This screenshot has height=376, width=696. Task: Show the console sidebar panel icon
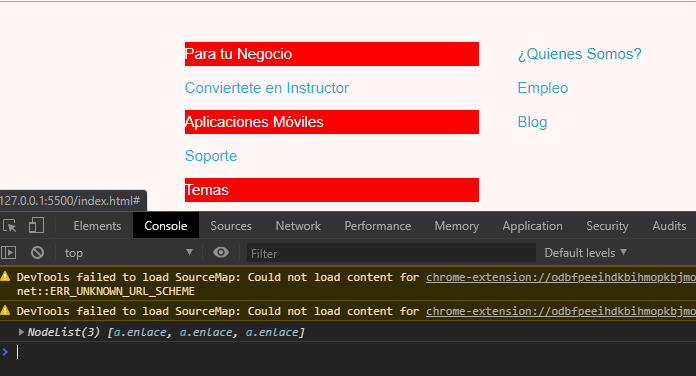(9, 253)
